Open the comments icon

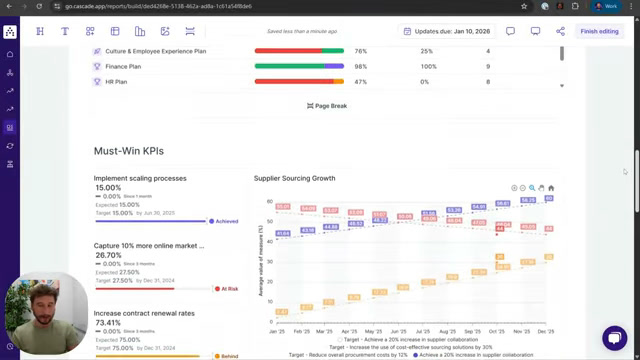click(510, 31)
